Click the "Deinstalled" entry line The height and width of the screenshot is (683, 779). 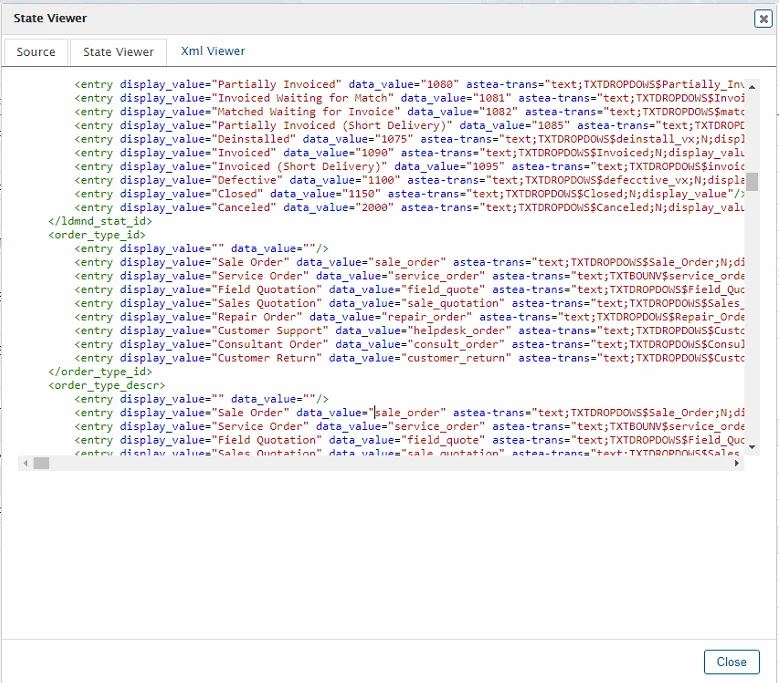tap(409, 139)
